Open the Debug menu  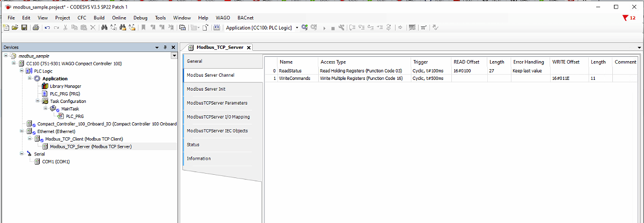point(141,18)
